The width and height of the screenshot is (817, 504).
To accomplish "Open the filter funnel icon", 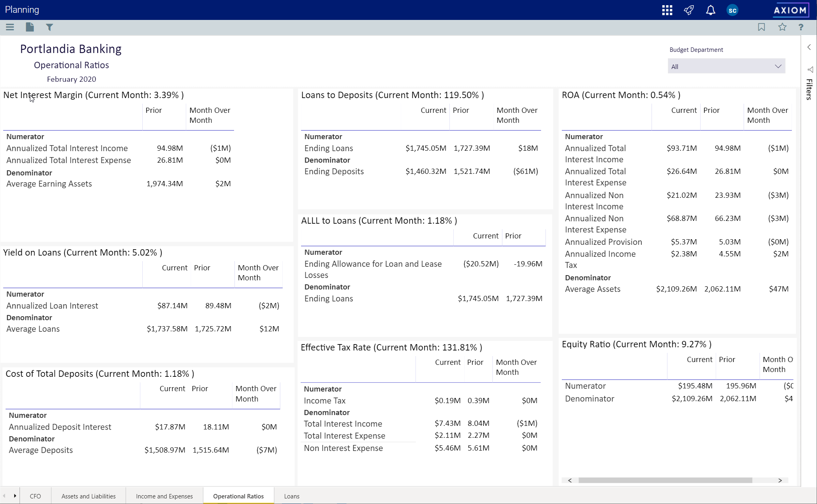I will [49, 27].
